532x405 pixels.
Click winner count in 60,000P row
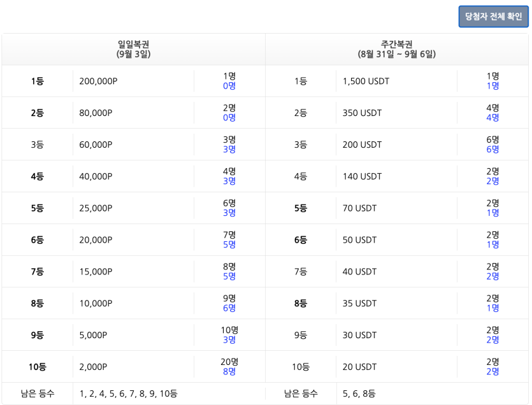[229, 145]
